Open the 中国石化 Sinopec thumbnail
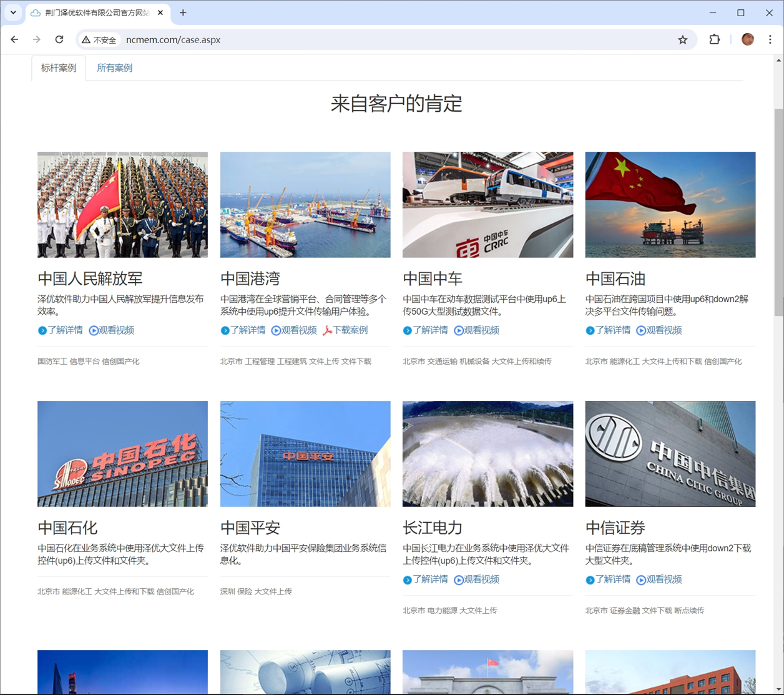This screenshot has height=695, width=784. tap(122, 453)
